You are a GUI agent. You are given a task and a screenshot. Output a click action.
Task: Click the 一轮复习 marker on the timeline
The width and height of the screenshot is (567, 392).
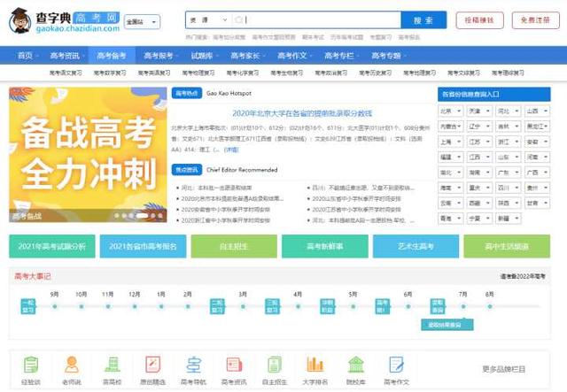pyautogui.click(x=27, y=306)
